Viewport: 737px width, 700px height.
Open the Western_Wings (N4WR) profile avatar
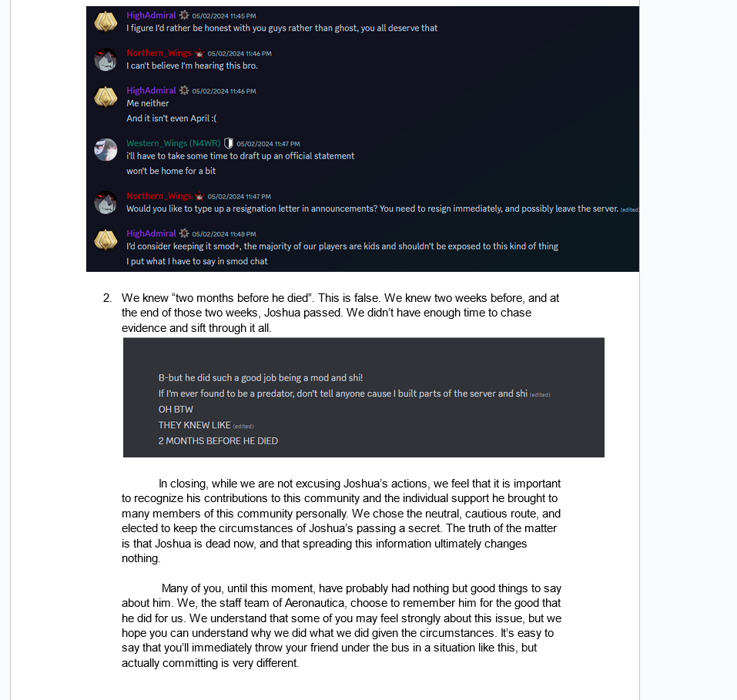click(x=106, y=149)
